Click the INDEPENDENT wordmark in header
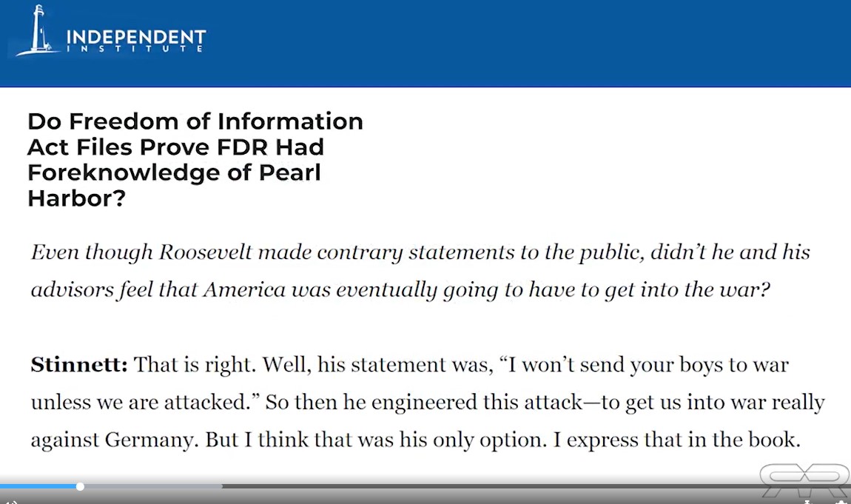This screenshot has width=851, height=504. pyautogui.click(x=136, y=37)
